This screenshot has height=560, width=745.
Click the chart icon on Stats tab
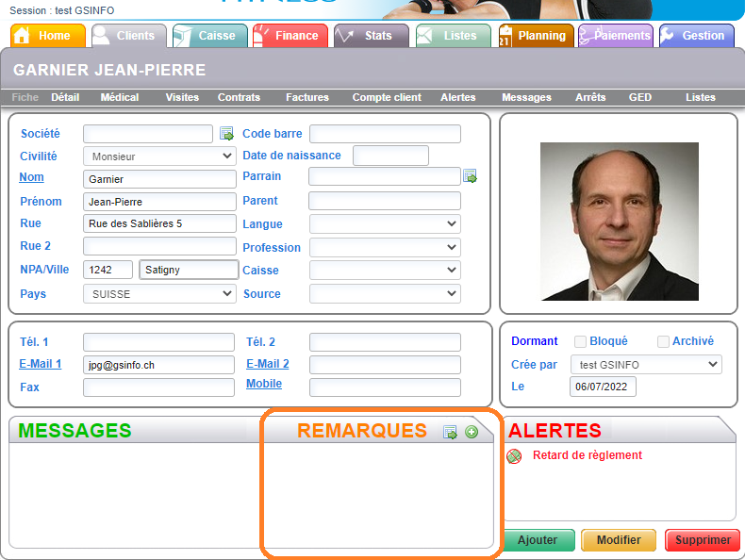click(x=345, y=36)
